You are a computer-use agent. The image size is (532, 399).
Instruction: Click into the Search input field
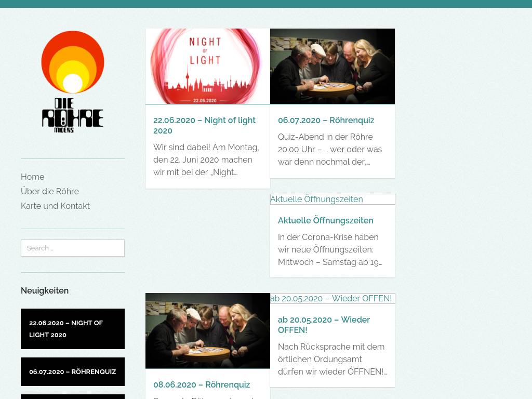click(73, 248)
